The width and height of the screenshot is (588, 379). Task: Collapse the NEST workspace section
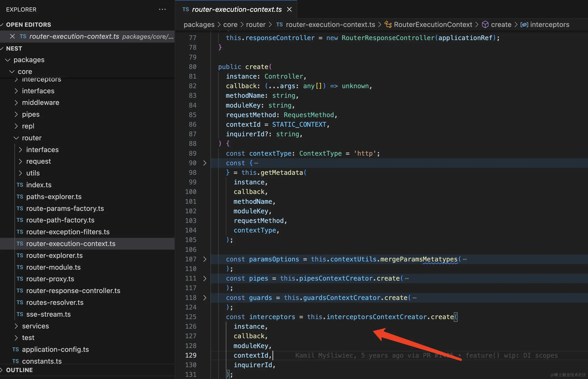click(x=2, y=49)
